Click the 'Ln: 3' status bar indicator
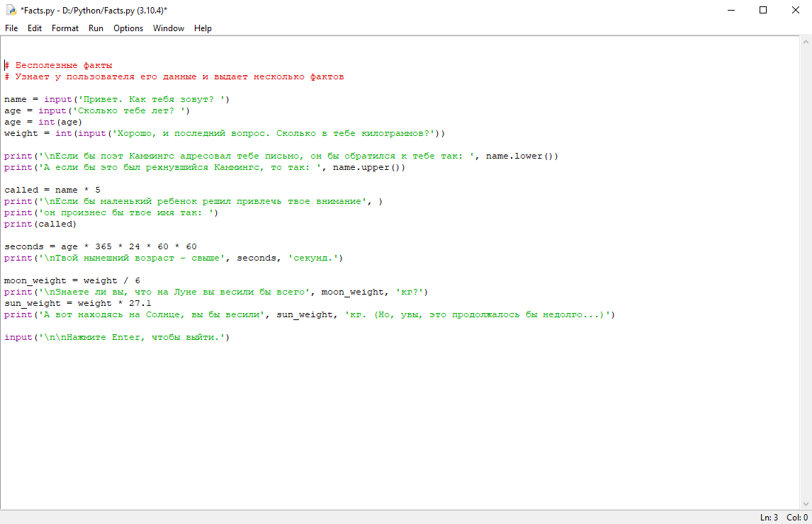 769,517
